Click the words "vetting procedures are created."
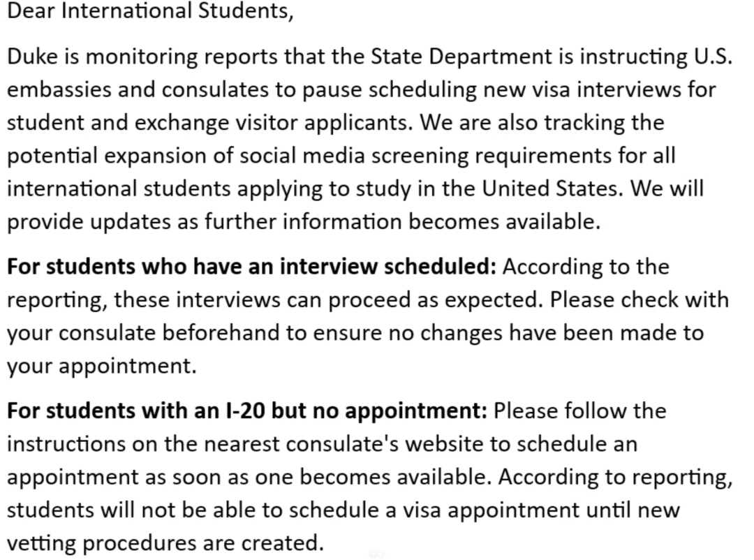This screenshot has height=560, width=754. tap(165, 543)
